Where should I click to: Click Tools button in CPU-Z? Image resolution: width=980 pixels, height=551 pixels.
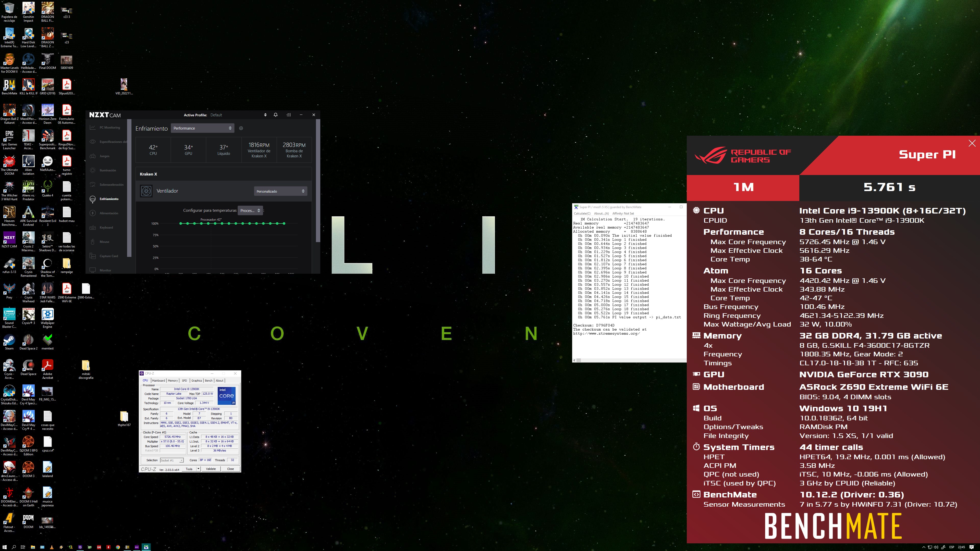coord(189,469)
